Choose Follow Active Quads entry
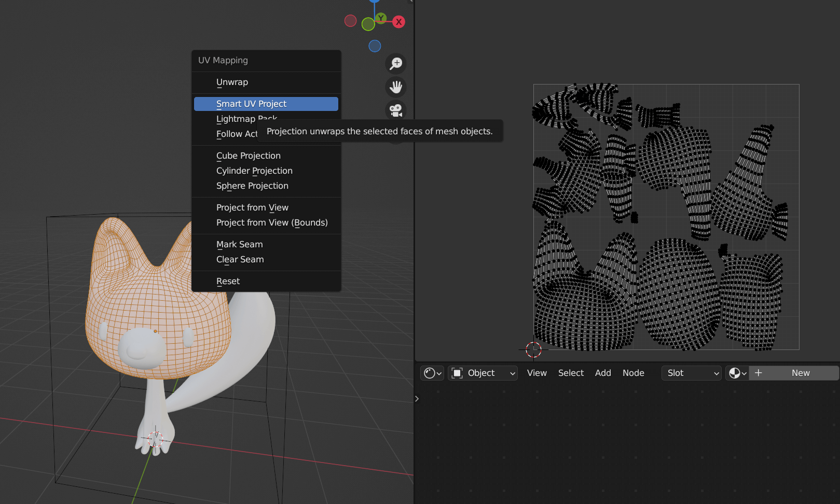The height and width of the screenshot is (504, 840). click(x=237, y=134)
